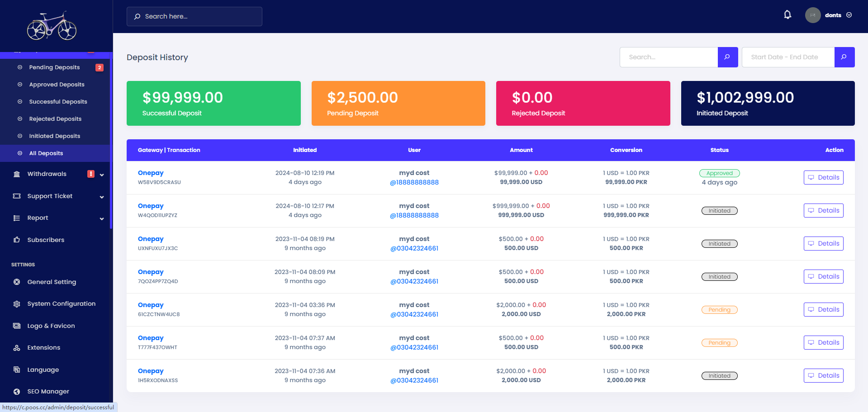Screen dimensions: 868x412
Task: Click the Logo & Favicon image icon
Action: click(17, 326)
